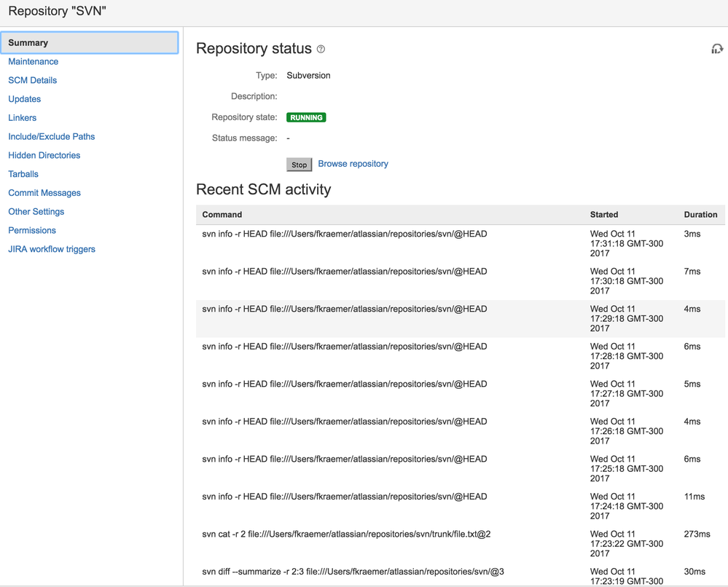Screen dimensions: 728x587
Task: Click the Wed Oct 11 17:23:22 start time
Action: click(627, 544)
